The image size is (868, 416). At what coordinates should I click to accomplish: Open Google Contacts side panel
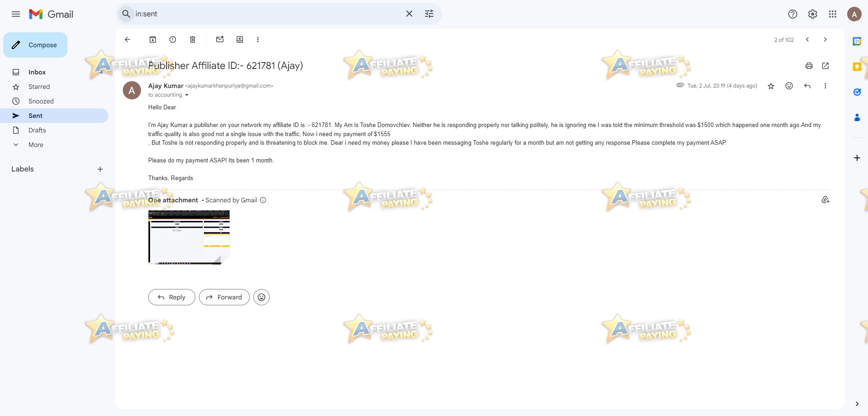857,117
